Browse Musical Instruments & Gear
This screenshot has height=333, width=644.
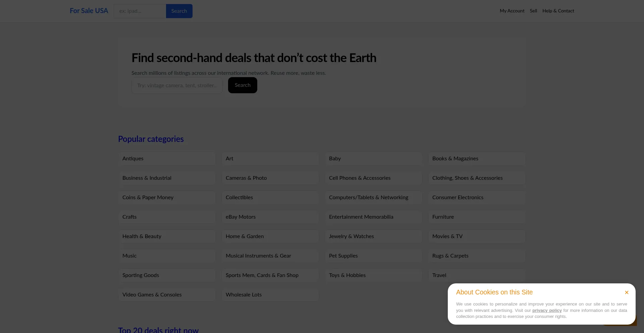270,256
